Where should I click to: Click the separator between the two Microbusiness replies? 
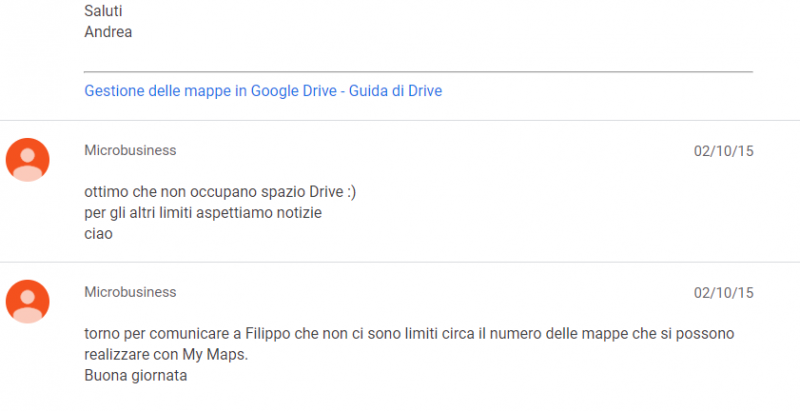point(400,262)
